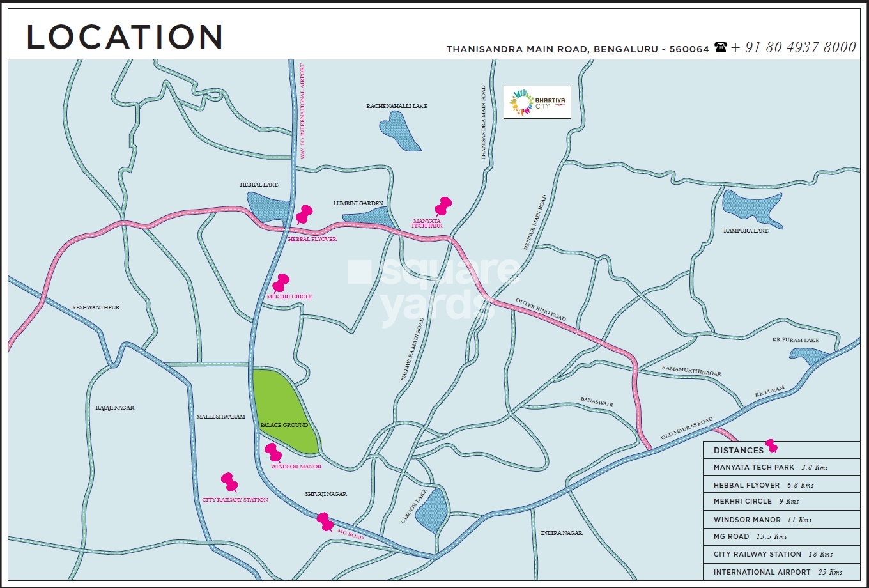Click the City Railway Station pink label

point(235,500)
